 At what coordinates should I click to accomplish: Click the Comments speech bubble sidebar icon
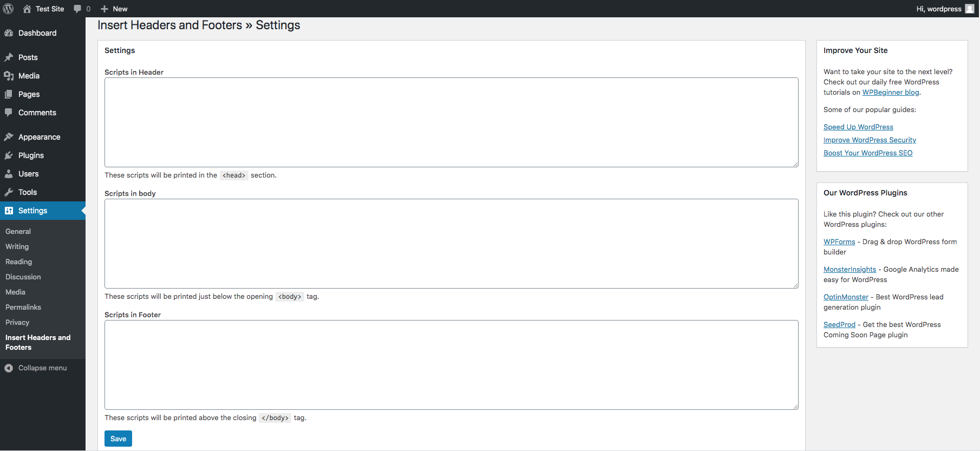coord(9,113)
